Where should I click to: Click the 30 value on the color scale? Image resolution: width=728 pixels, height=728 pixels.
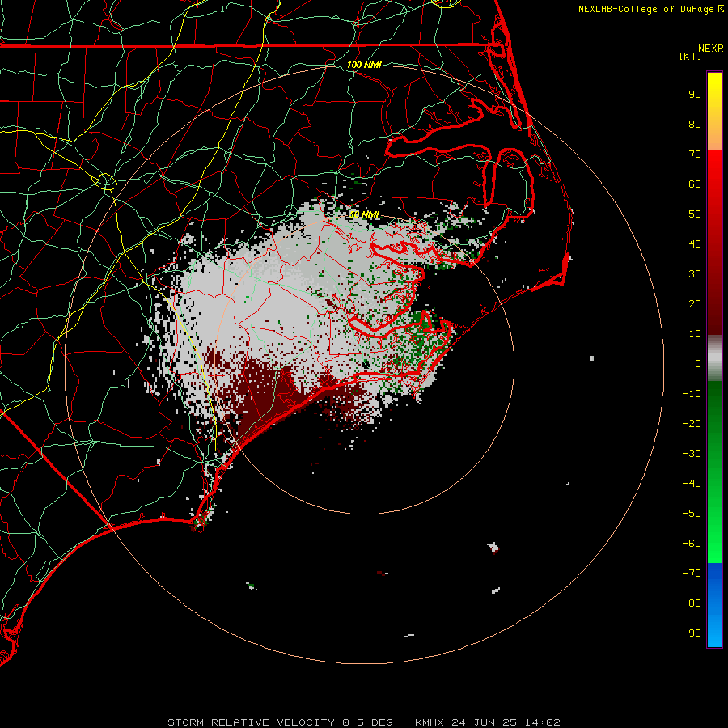[695, 274]
